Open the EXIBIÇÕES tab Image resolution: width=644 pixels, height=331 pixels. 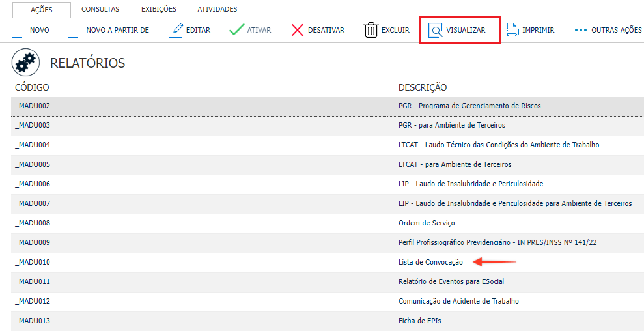click(158, 9)
